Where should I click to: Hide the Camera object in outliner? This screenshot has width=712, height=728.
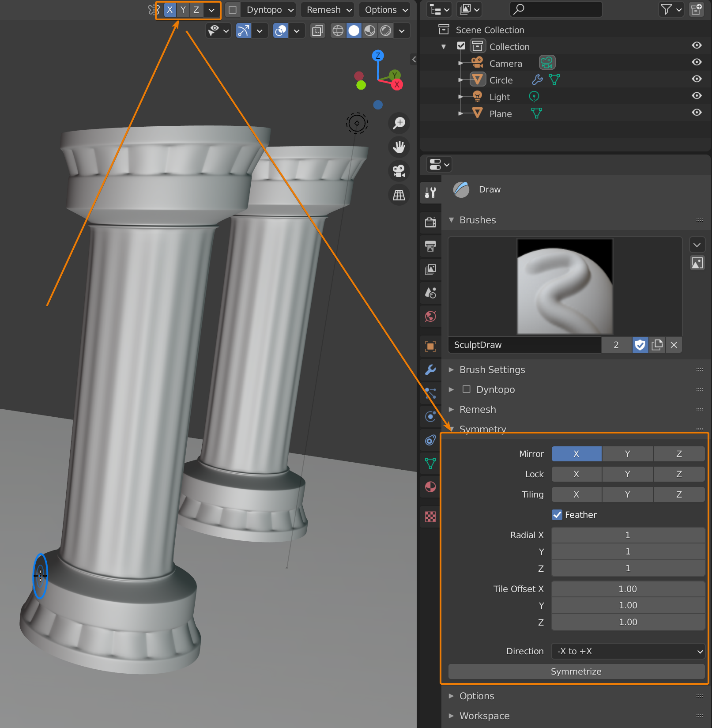click(x=697, y=62)
